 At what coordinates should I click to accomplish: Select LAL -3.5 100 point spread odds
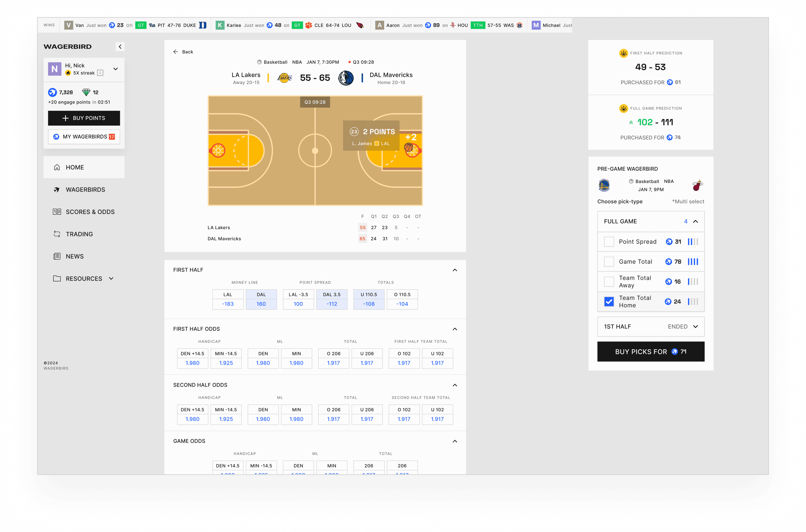(x=298, y=299)
